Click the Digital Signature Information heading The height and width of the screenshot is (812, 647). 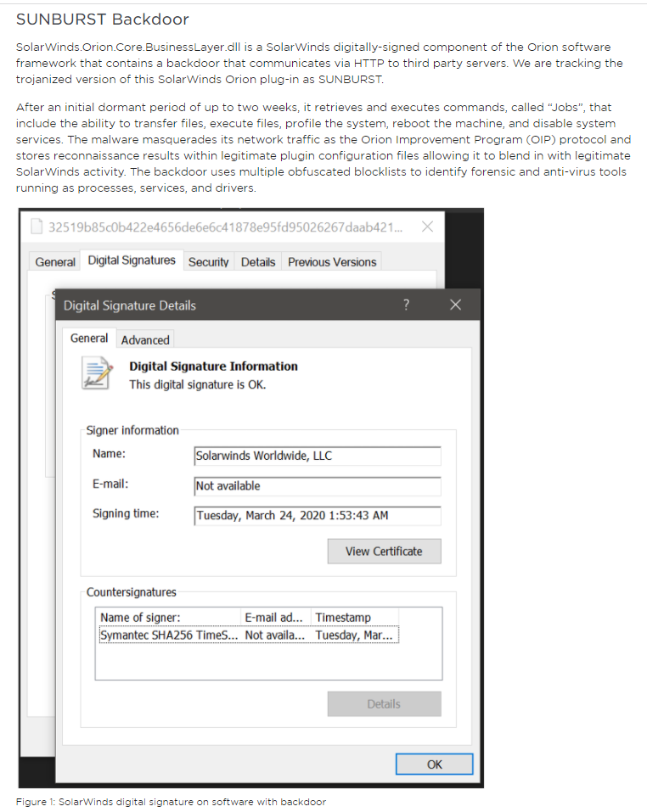[213, 367]
